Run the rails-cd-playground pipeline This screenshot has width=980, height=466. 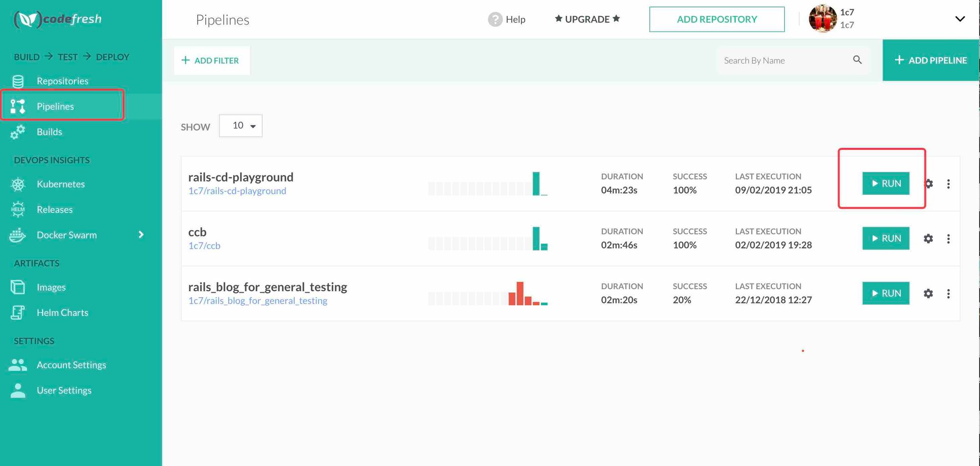point(885,184)
